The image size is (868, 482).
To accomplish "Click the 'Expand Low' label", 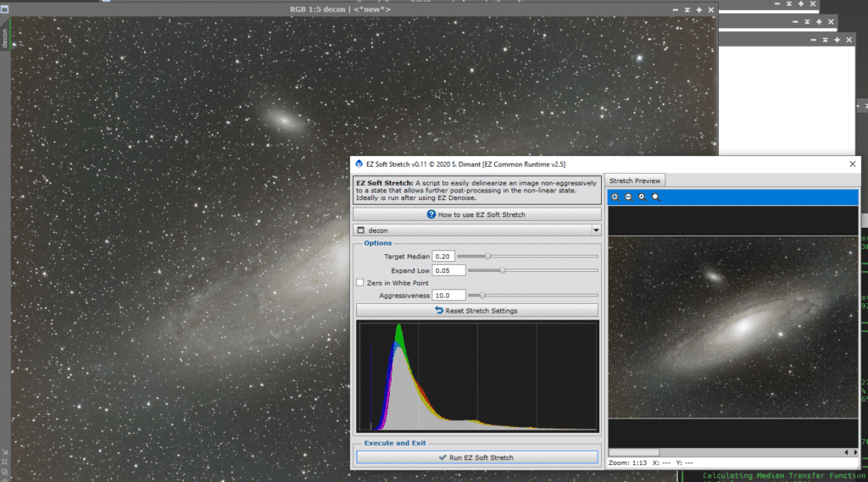I will coord(409,270).
